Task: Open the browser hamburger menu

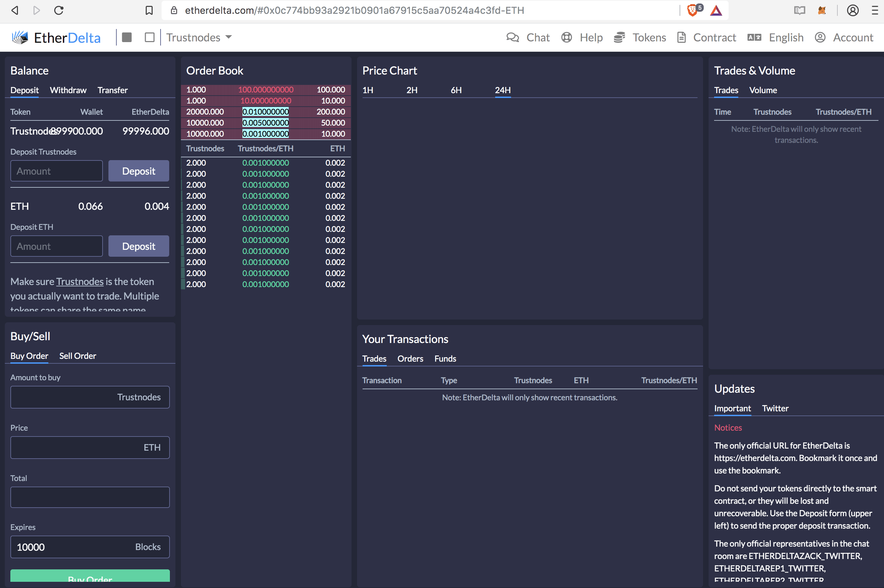Action: coord(875,10)
